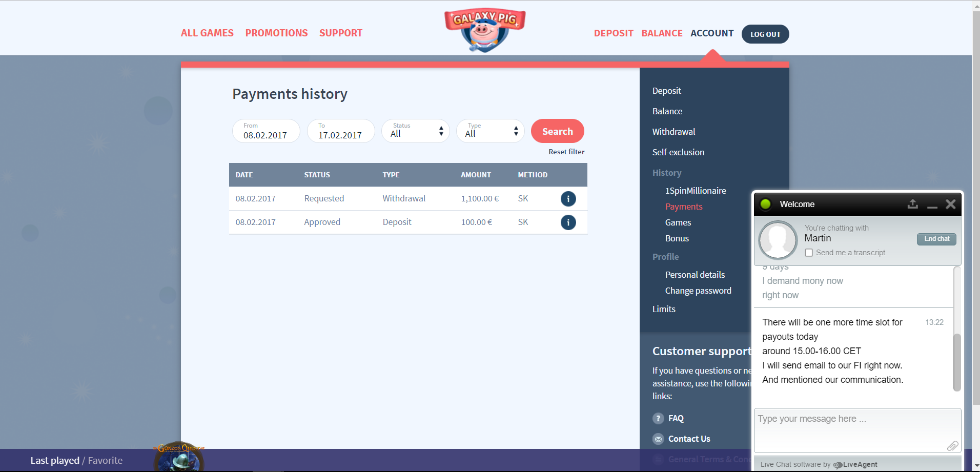Click the STATUS column header
Viewport: 980px width, 472px height.
coord(317,175)
